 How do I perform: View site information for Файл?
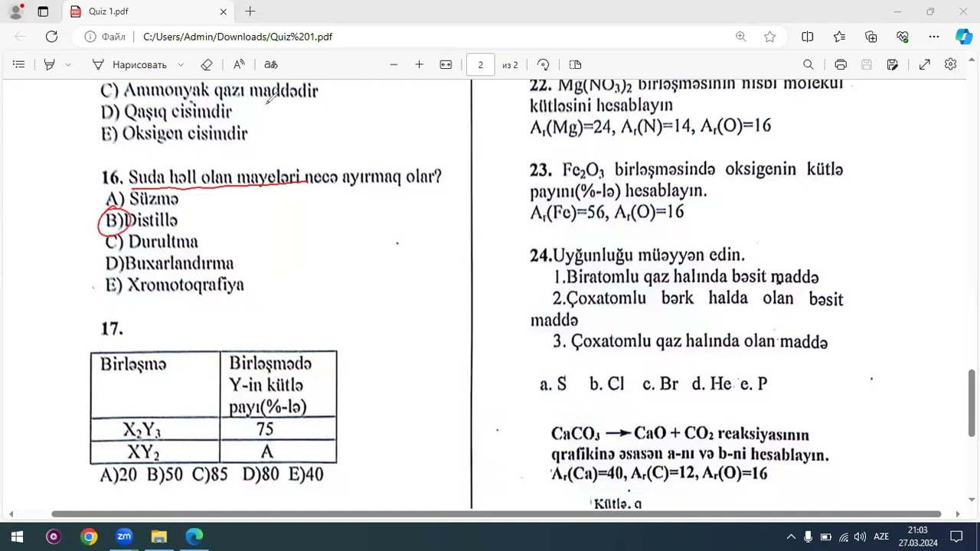click(105, 36)
